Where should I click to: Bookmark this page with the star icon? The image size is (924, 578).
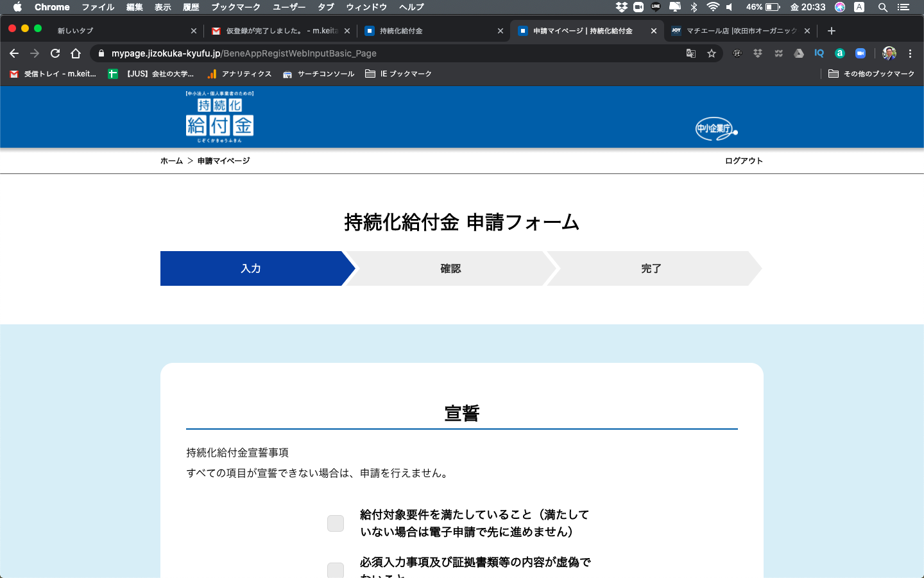pyautogui.click(x=712, y=53)
